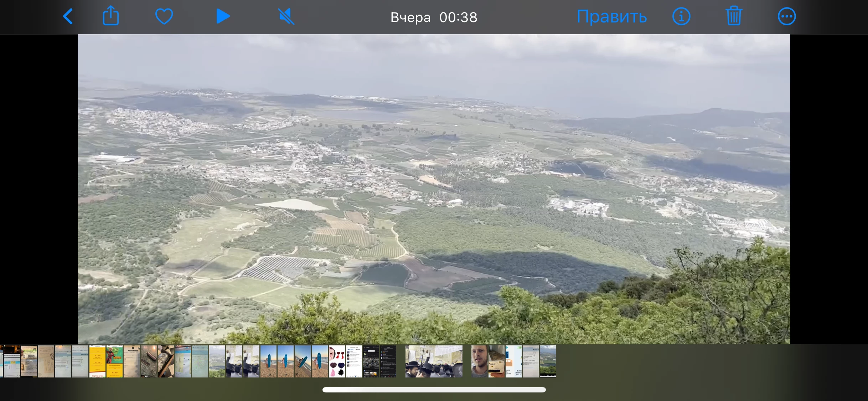
Task: Tap the home indicator bar
Action: click(x=434, y=390)
